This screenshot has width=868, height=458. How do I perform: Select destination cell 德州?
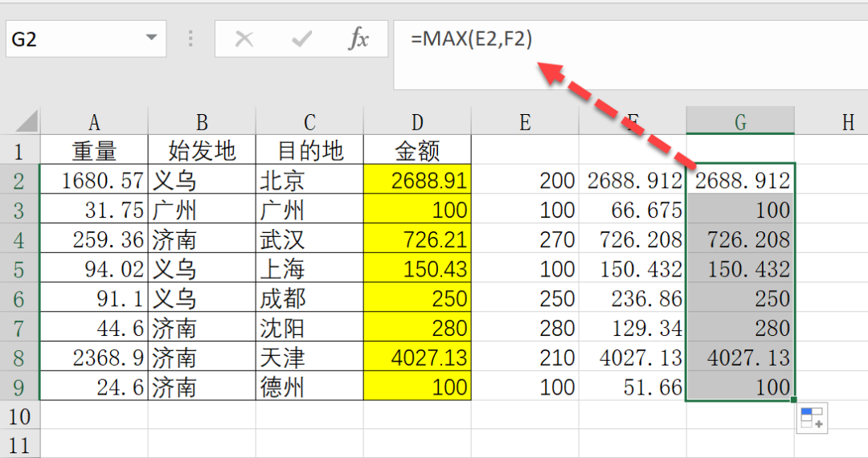tap(309, 386)
